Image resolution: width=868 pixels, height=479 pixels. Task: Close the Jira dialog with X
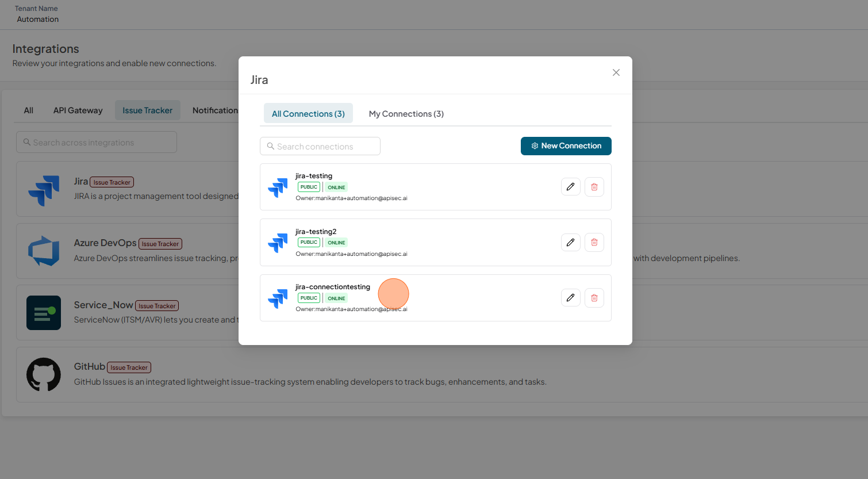click(616, 72)
